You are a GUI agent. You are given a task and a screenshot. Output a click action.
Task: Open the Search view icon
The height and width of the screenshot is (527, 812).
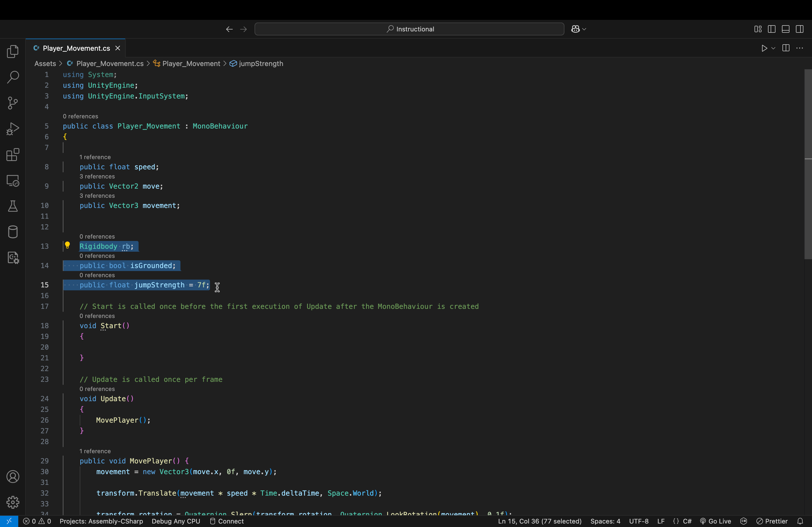click(13, 77)
